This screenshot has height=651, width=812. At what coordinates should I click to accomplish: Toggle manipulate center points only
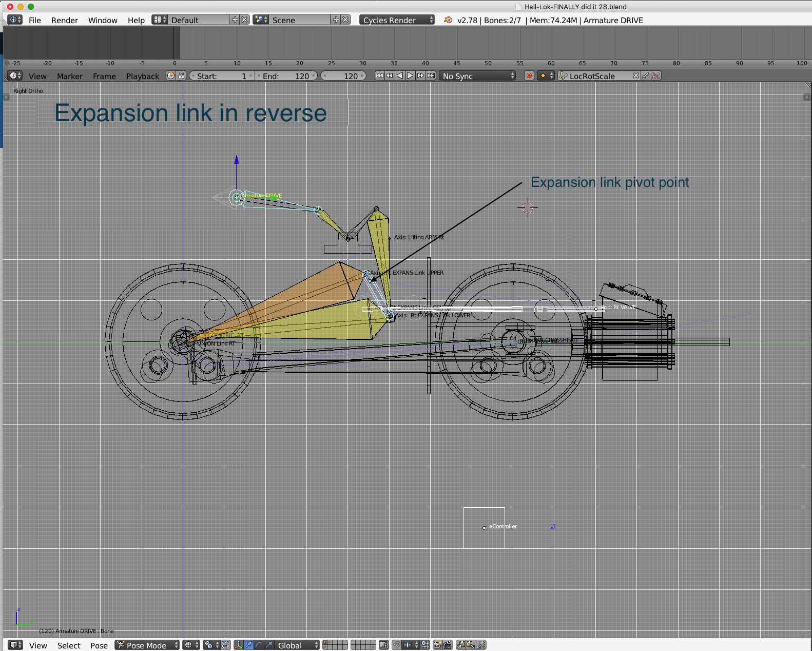[x=225, y=645]
